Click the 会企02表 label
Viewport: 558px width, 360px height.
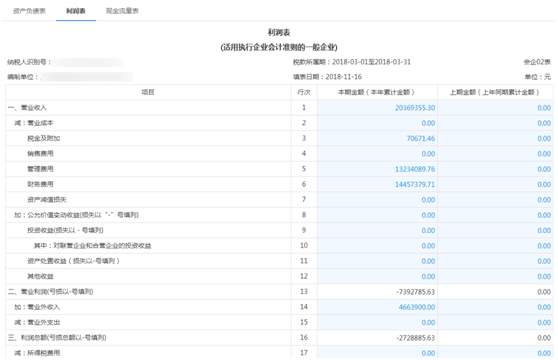(537, 62)
